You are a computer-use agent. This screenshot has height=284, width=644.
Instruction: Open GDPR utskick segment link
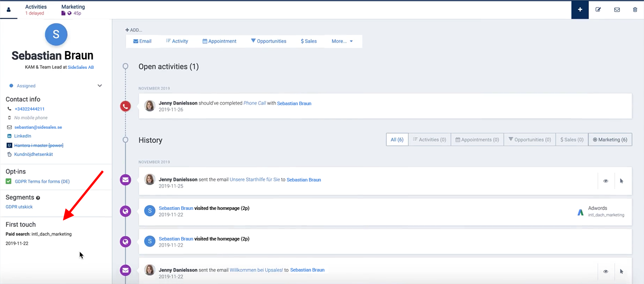click(19, 207)
